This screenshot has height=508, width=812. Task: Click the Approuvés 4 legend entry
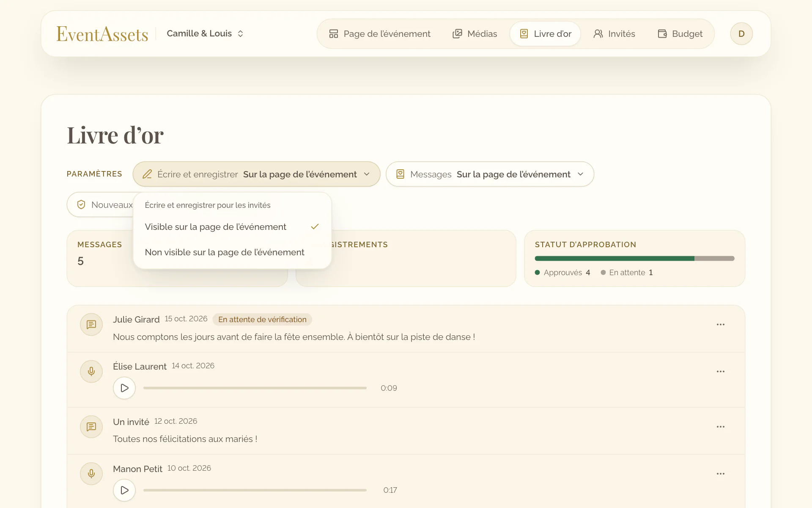pos(562,273)
